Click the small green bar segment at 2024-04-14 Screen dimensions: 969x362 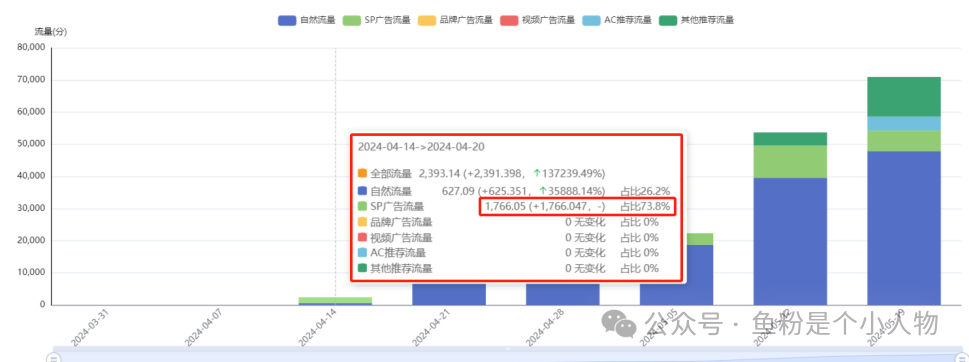(x=335, y=300)
